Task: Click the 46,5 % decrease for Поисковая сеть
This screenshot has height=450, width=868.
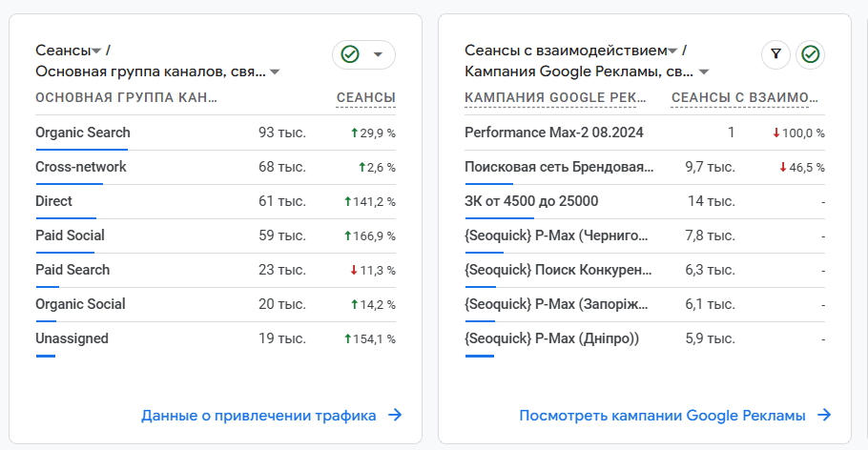Action: pyautogui.click(x=802, y=168)
